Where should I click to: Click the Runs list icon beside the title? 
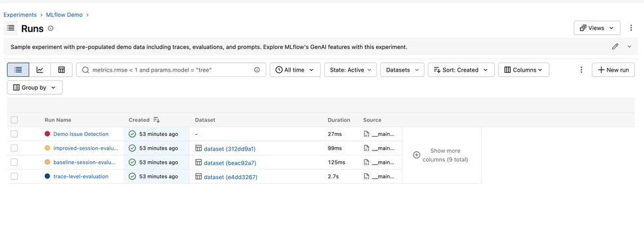coord(11,29)
